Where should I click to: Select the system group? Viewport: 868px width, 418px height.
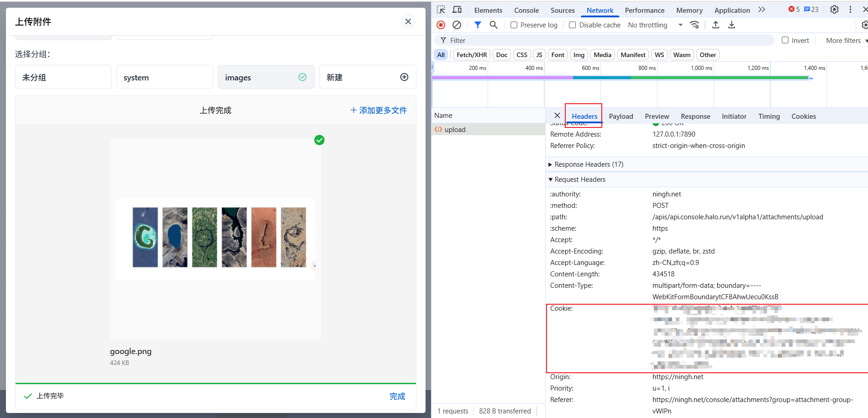[165, 77]
